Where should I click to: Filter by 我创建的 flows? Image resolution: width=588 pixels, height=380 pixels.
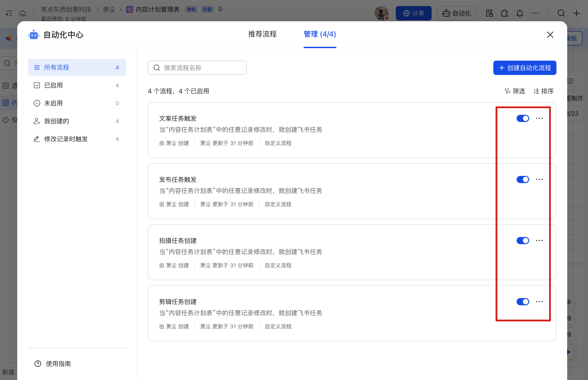point(77,121)
